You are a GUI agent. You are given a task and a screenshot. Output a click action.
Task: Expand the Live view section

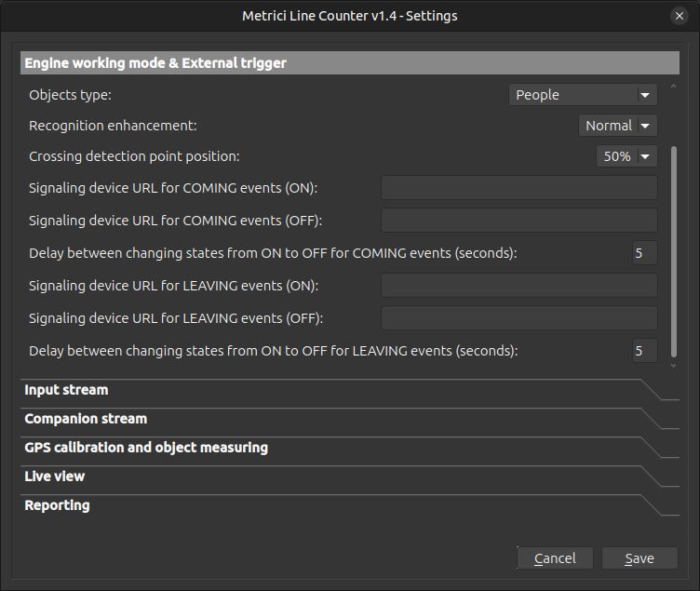pyautogui.click(x=350, y=477)
